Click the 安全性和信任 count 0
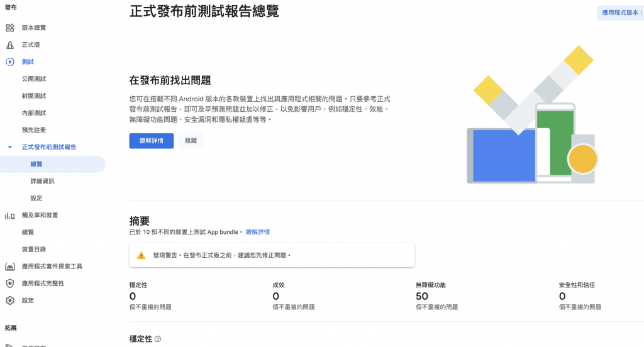This screenshot has height=347, width=644. [x=562, y=297]
